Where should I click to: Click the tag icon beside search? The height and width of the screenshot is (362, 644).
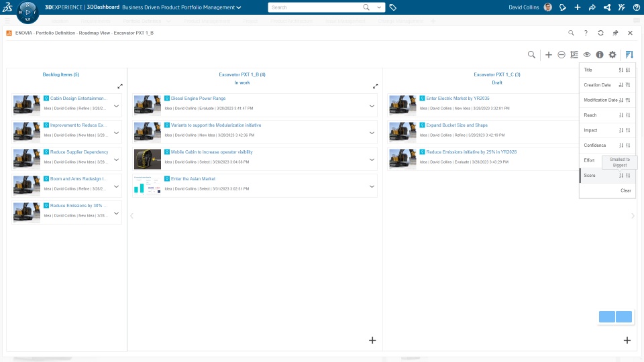pyautogui.click(x=392, y=7)
